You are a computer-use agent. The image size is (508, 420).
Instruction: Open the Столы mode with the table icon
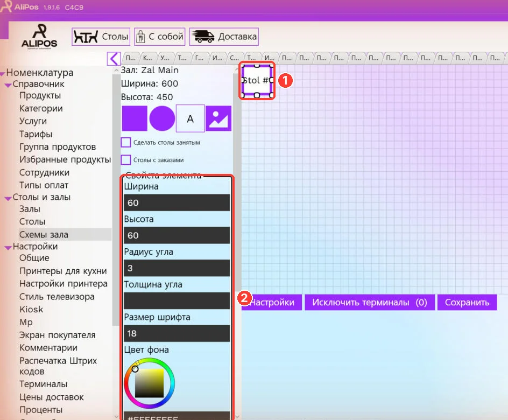[101, 37]
